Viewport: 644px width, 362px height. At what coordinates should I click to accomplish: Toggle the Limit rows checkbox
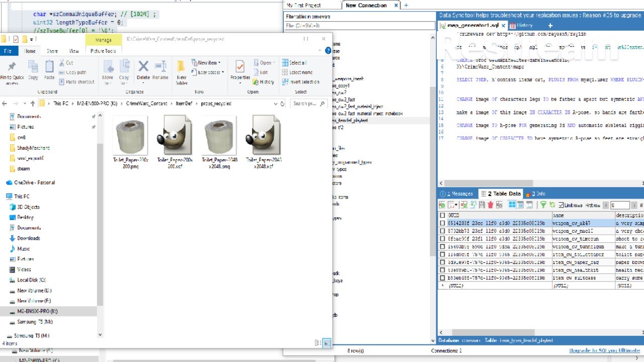click(x=561, y=205)
